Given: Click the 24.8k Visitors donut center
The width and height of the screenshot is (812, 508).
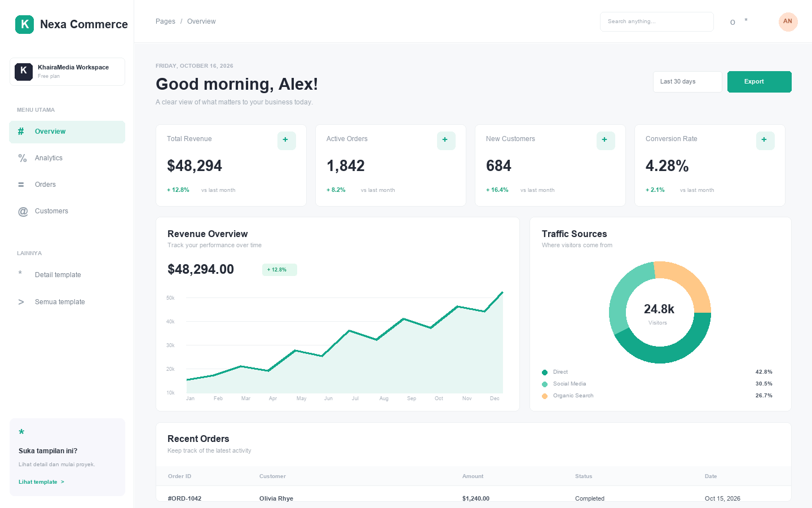Looking at the screenshot, I should (659, 314).
